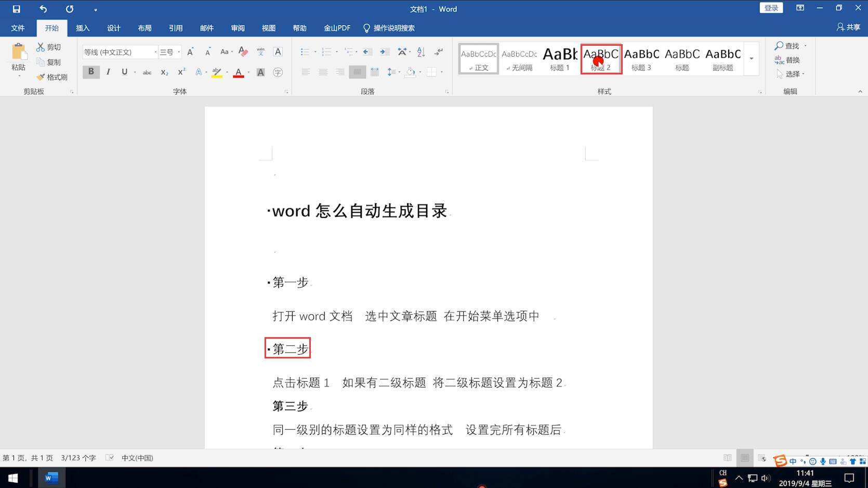
Task: Switch to Read Mode view in status bar
Action: [727, 458]
